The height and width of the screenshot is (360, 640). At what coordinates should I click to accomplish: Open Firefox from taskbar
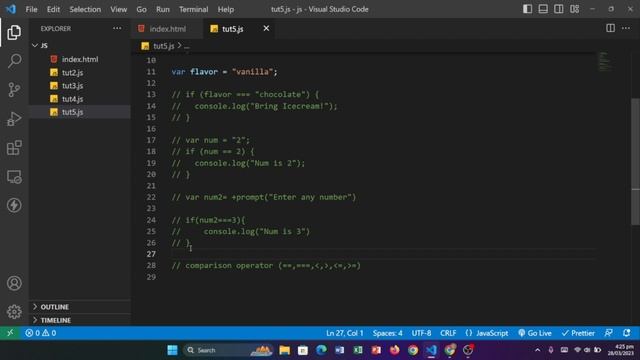394,350
